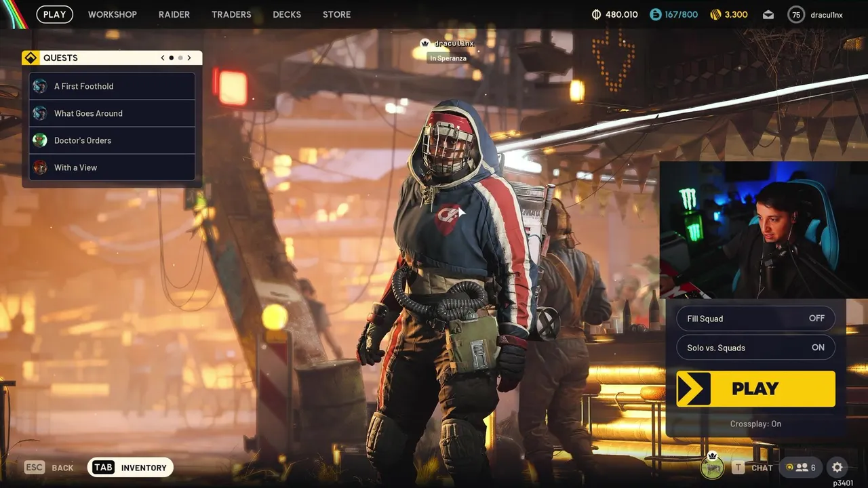
Task: Click the chevron emblem on the PLAY button
Action: pyautogui.click(x=693, y=388)
